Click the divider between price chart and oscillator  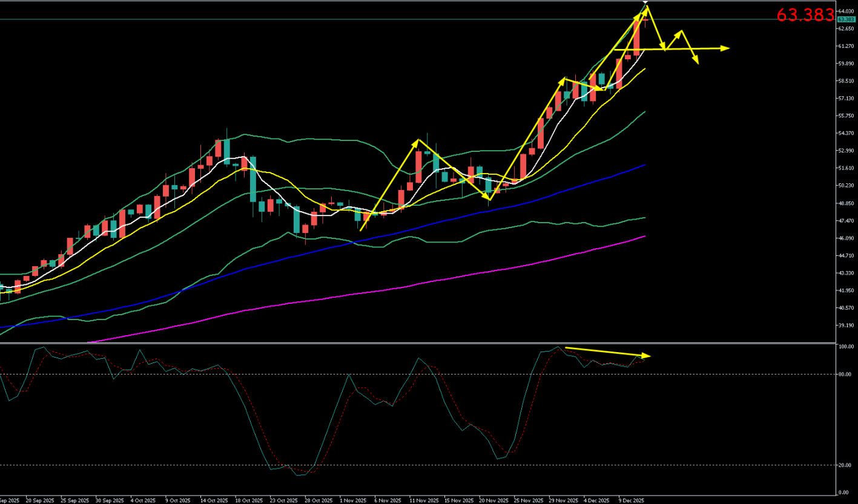click(424, 343)
